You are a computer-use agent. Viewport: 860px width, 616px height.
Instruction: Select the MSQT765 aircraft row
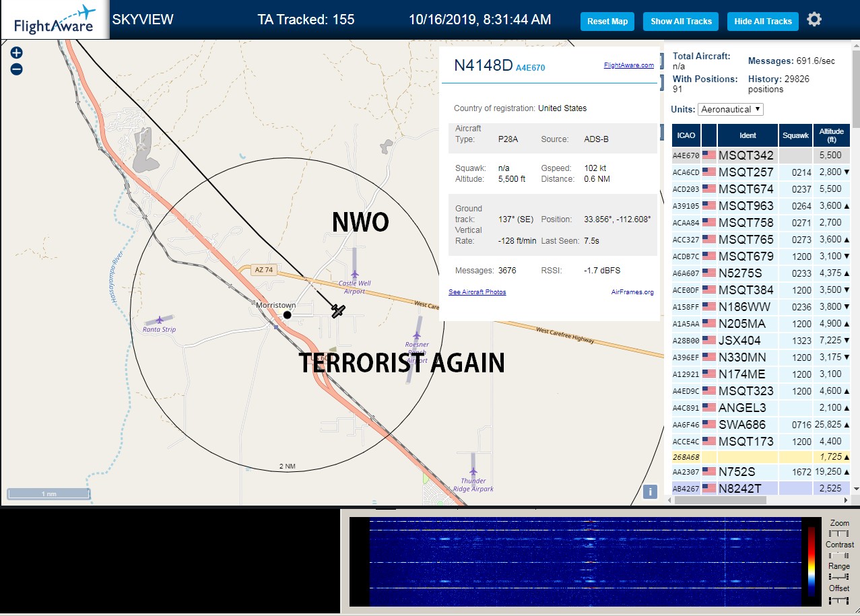(x=761, y=240)
